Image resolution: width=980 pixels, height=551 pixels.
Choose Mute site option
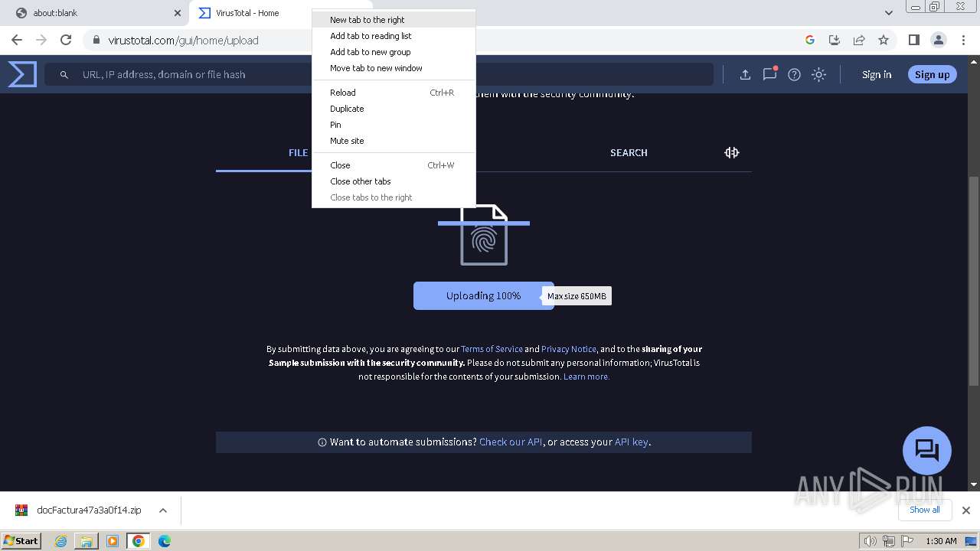[x=394, y=141]
